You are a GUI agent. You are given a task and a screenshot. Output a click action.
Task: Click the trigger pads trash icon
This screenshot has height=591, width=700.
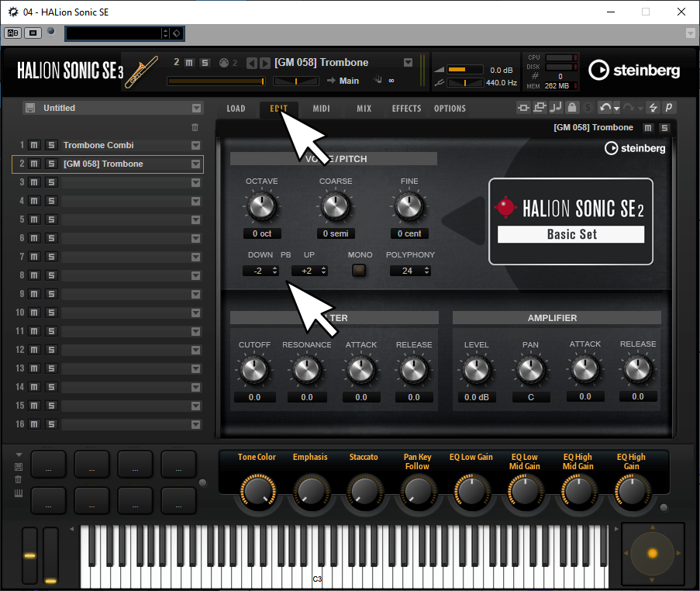coord(19,480)
